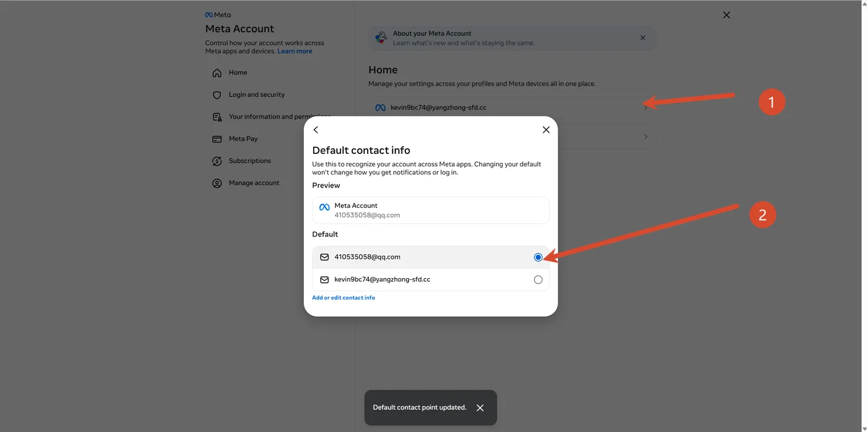
Task: Open Home via its house icon
Action: click(217, 73)
